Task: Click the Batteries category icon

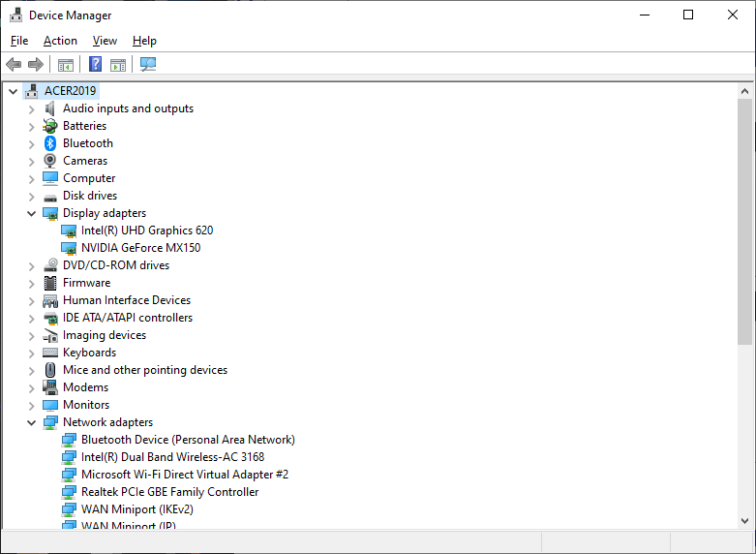Action: tap(49, 126)
